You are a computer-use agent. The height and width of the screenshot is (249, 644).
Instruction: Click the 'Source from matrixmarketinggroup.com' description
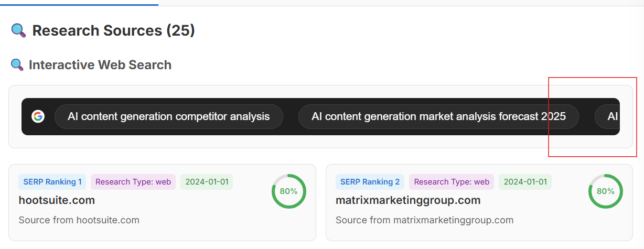424,220
